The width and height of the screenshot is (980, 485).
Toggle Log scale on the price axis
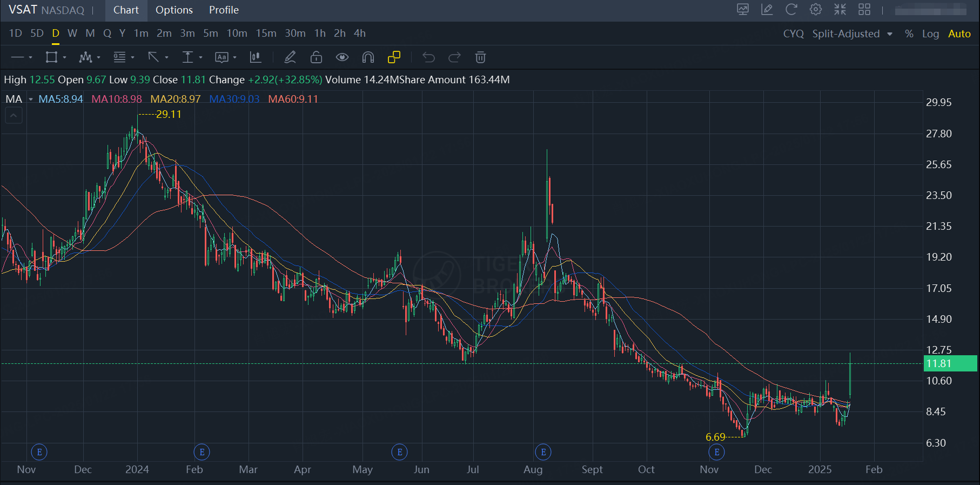930,34
